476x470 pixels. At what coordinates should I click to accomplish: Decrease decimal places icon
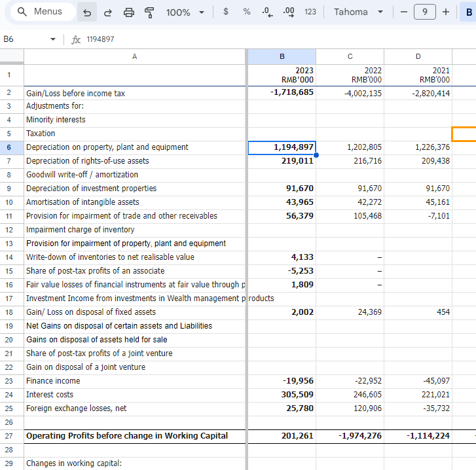click(x=267, y=12)
